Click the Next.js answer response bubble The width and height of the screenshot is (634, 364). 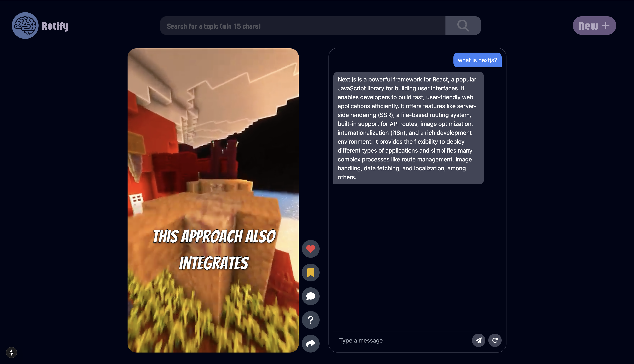(x=408, y=128)
